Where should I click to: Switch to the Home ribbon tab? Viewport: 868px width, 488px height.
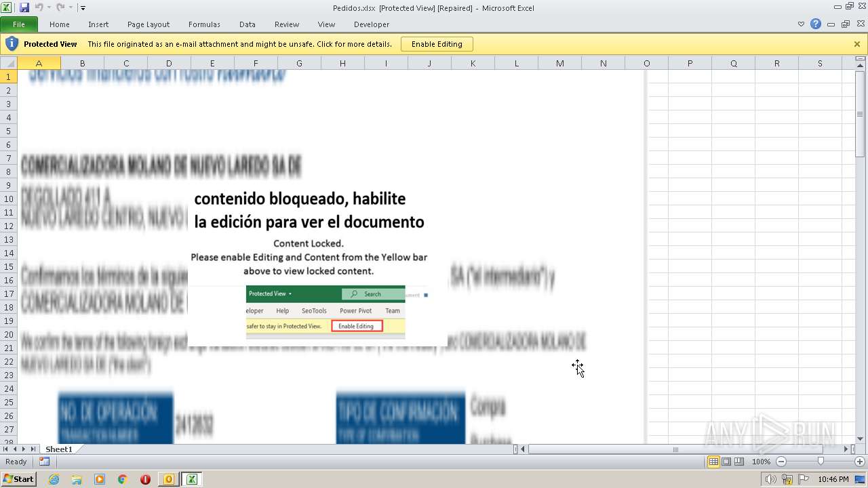pyautogui.click(x=60, y=24)
